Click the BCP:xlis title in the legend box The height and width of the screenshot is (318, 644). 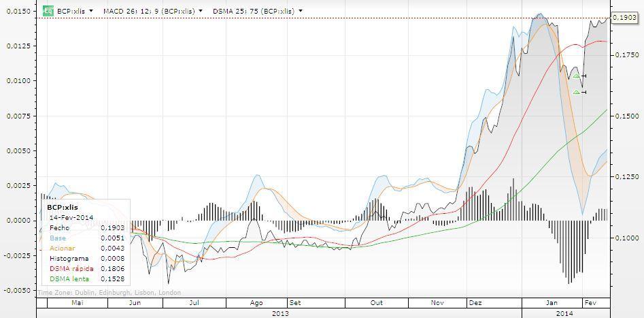pos(63,207)
